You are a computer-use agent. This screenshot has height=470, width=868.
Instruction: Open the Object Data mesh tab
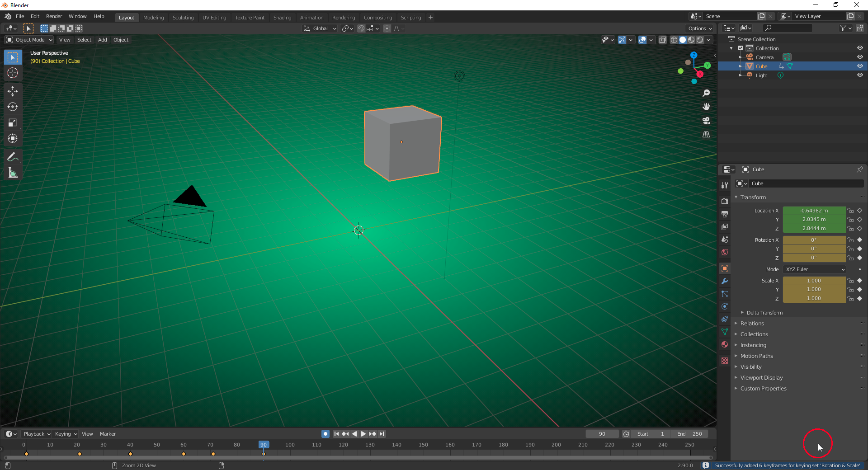point(725,332)
